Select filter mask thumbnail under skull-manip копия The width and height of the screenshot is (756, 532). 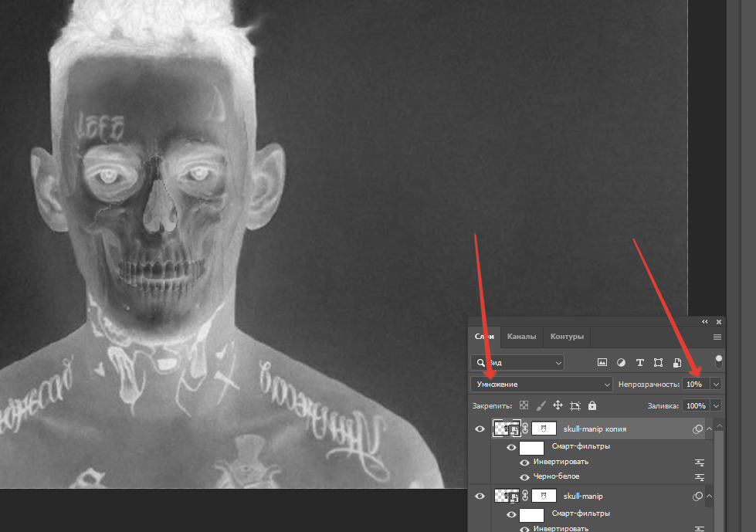coord(531,448)
